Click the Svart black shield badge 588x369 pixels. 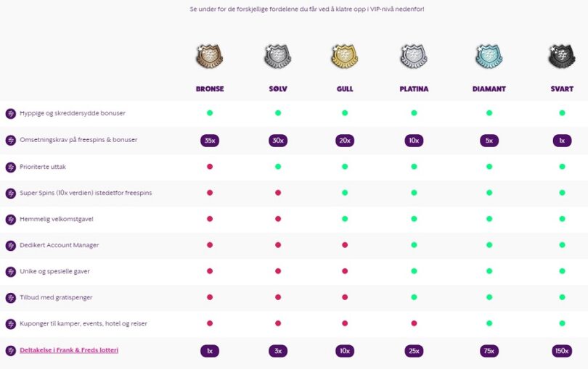point(562,57)
